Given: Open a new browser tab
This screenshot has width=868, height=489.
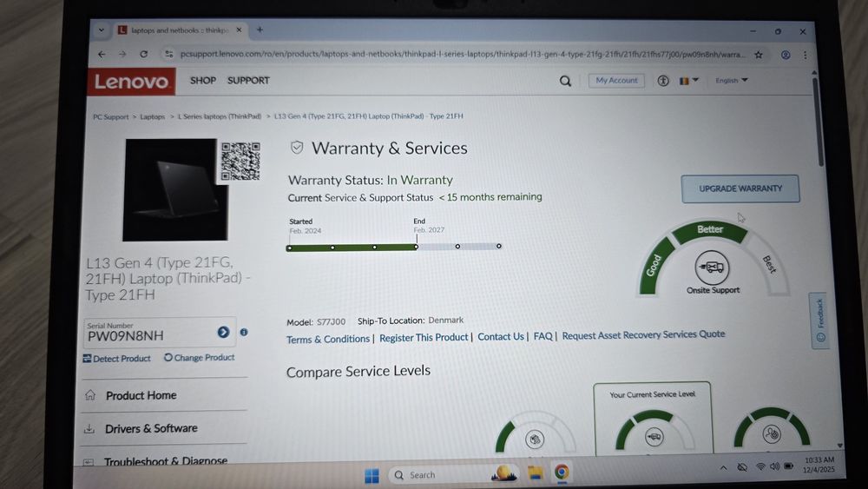Looking at the screenshot, I should [260, 30].
